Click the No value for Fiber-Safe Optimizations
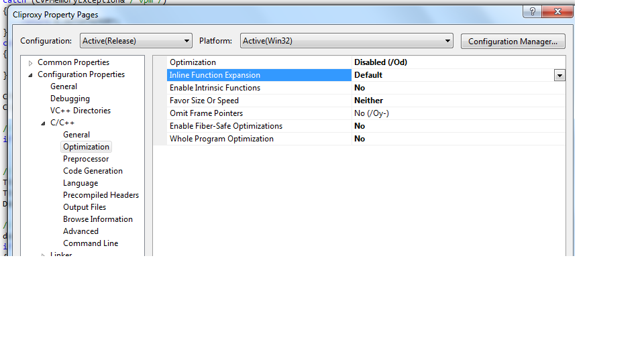The height and width of the screenshot is (362, 644). pos(360,126)
